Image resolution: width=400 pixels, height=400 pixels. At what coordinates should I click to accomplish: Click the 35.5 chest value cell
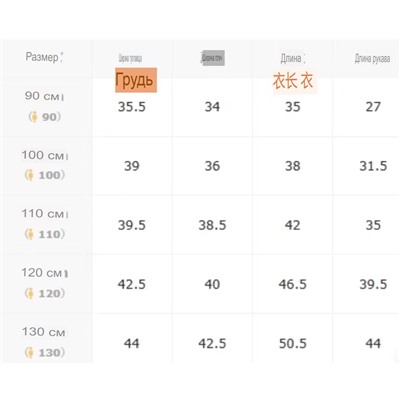132,107
